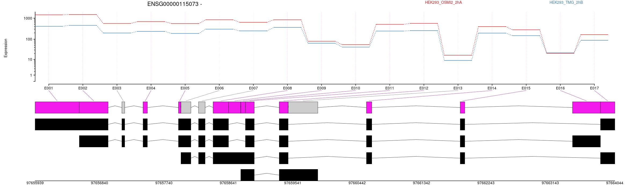Click the E004 exon label
The image size is (644, 188).
click(151, 88)
